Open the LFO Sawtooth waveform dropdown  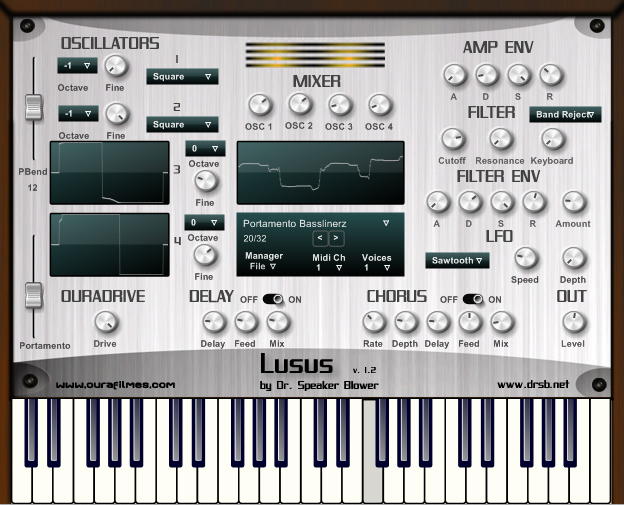(x=457, y=261)
